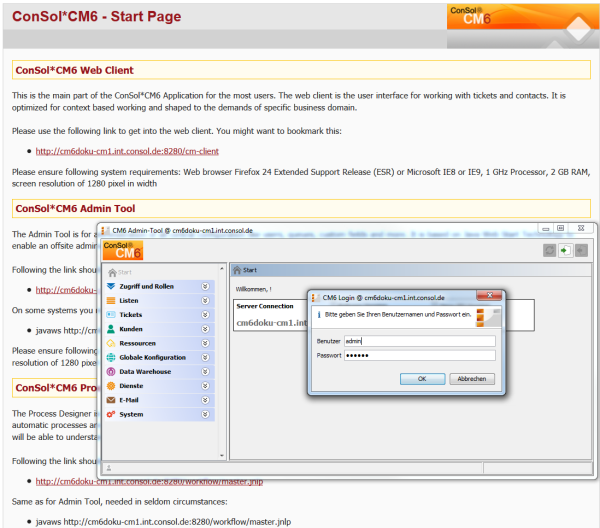Click the ConSol CM6 banner logo on page
This screenshot has height=528, width=600.
click(523, 26)
